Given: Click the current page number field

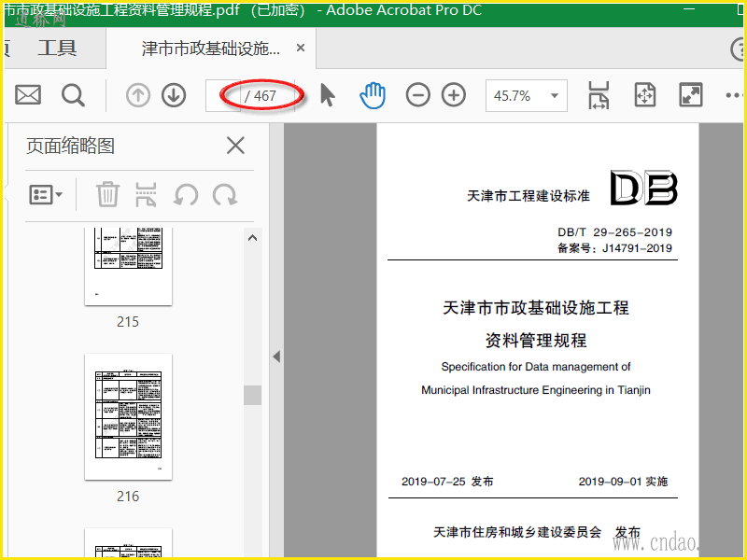Looking at the screenshot, I should (223, 96).
